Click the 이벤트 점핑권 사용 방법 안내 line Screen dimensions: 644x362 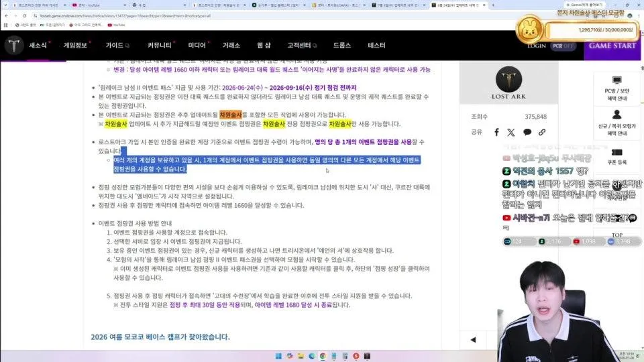pyautogui.click(x=135, y=223)
